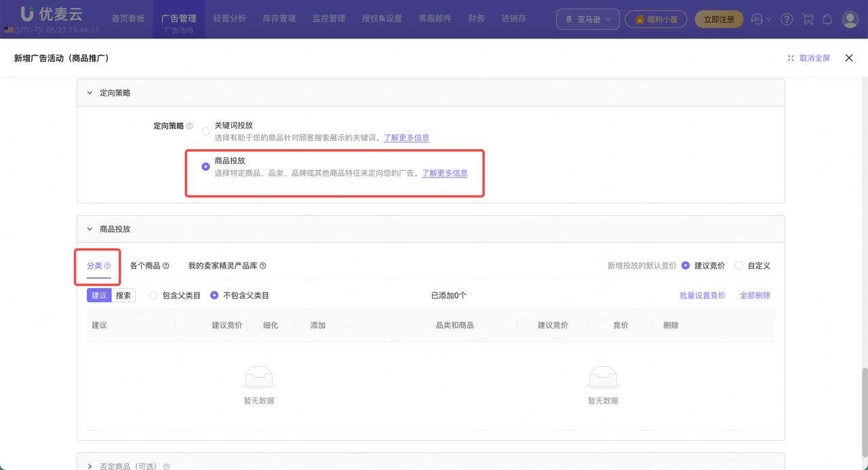This screenshot has height=470, width=868.
Task: Click the 添加 column header
Action: coord(318,326)
